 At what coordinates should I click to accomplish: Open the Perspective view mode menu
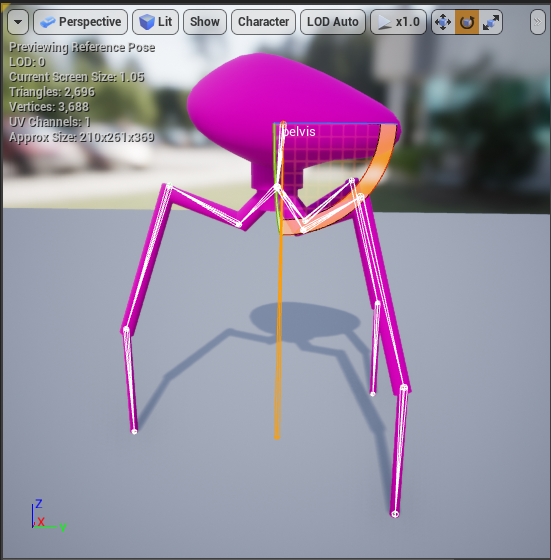click(80, 22)
